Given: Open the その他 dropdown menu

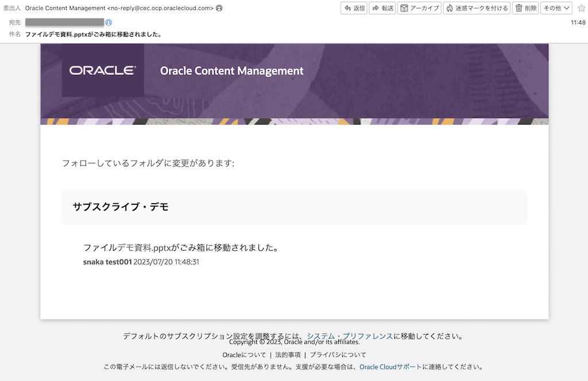Looking at the screenshot, I should coord(556,8).
